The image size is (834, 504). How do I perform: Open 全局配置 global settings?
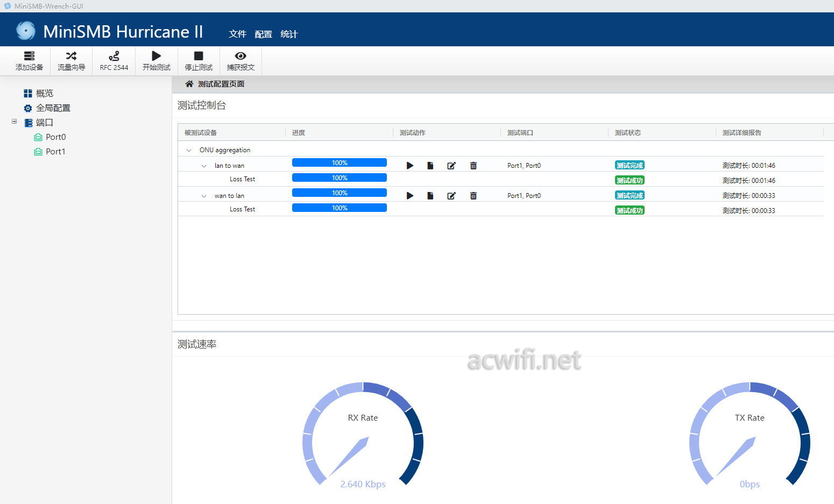coord(53,108)
